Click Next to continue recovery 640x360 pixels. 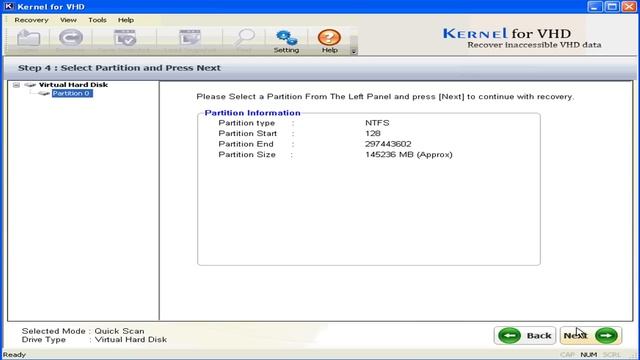(591, 336)
